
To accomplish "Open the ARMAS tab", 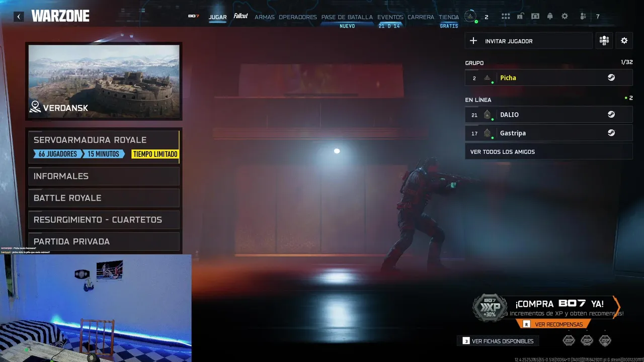I will coord(265,17).
